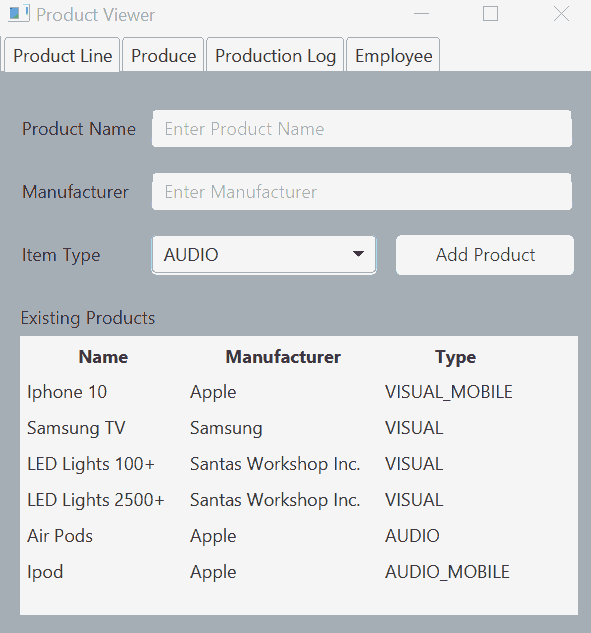Click the Product Name label

click(x=79, y=129)
